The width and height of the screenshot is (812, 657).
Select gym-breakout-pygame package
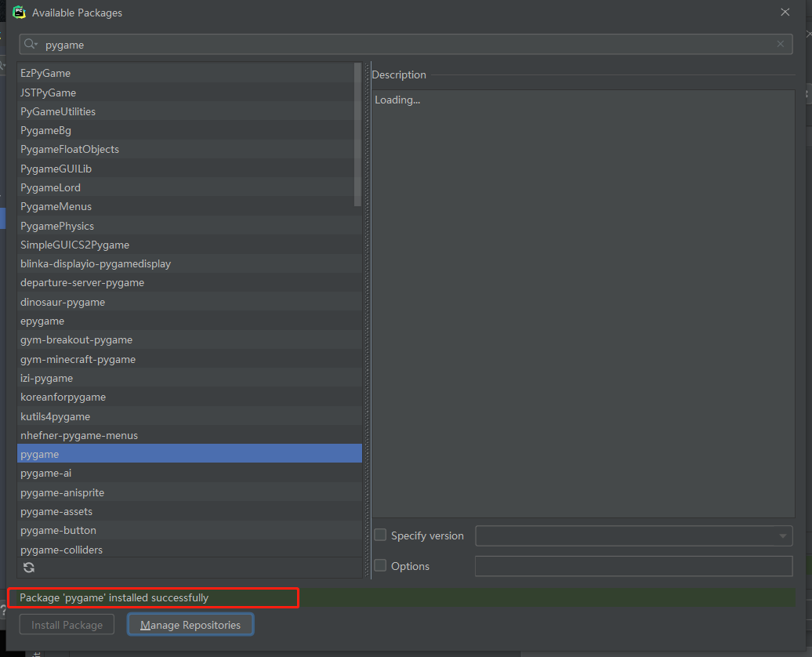pos(190,340)
